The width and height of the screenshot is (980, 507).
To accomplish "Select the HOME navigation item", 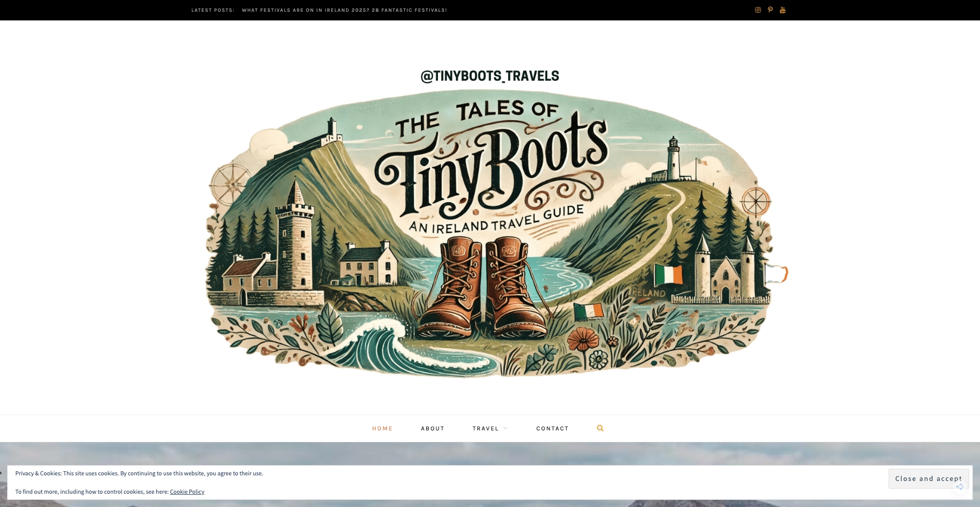I will click(382, 428).
